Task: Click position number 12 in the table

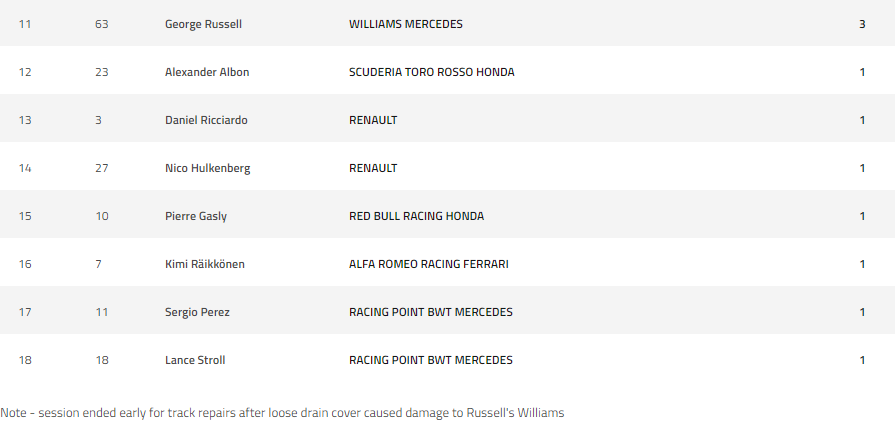Action: (x=25, y=72)
